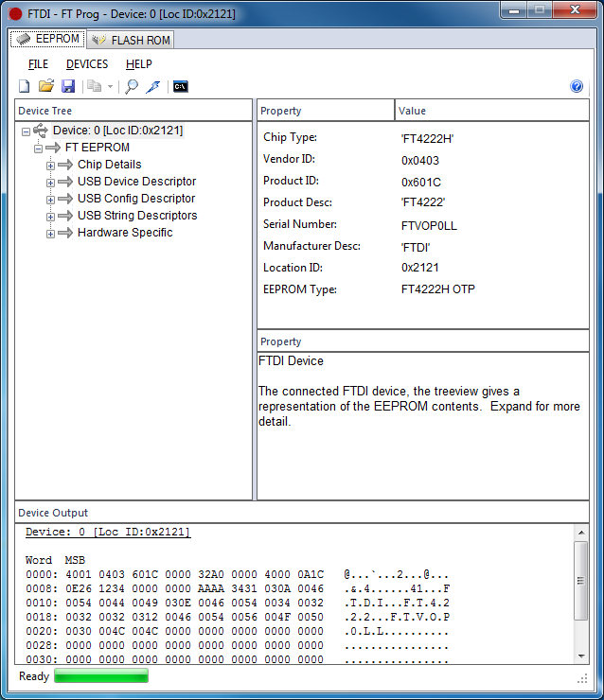Click the red FTDI app icon in title bar

click(15, 14)
